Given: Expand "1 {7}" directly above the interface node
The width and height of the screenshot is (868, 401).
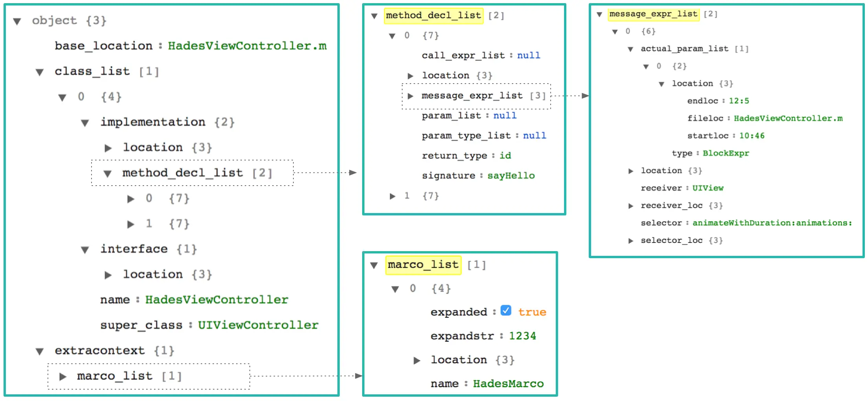Looking at the screenshot, I should click(131, 224).
